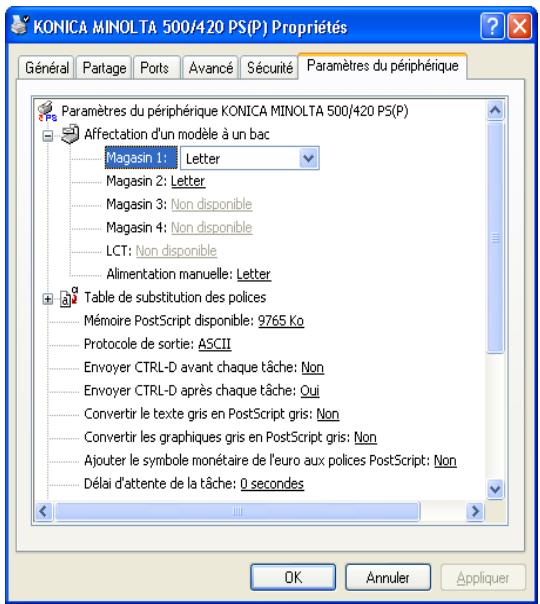Switch to the Général tab
The height and width of the screenshot is (604, 540).
47,68
